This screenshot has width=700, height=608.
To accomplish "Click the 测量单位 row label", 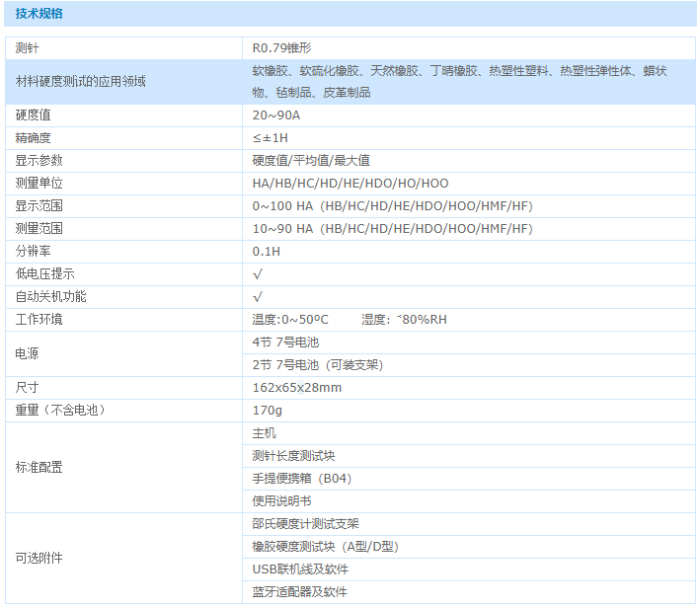I will click(39, 184).
